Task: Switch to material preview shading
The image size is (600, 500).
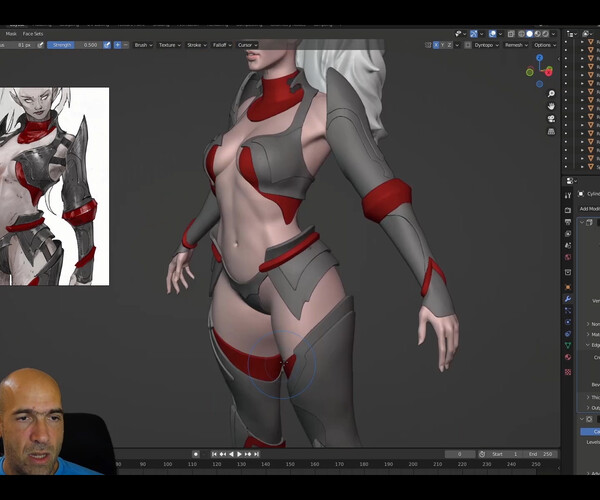Action: pos(537,34)
